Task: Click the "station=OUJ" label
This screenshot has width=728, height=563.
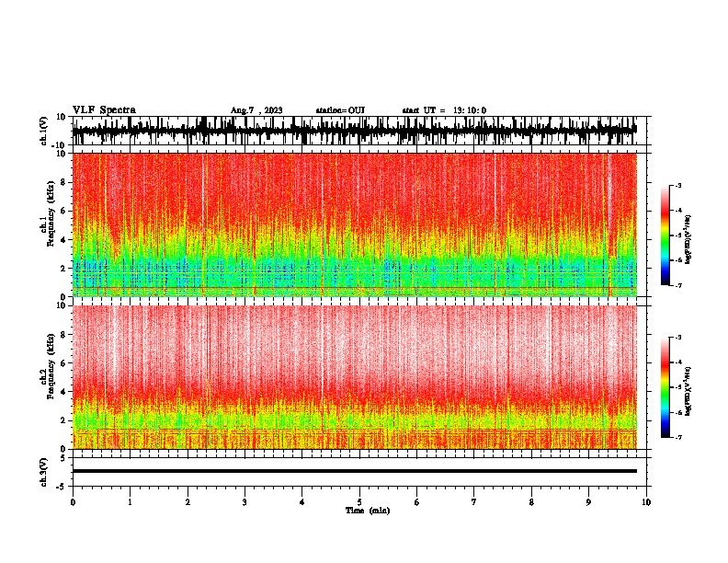Action: (340, 110)
